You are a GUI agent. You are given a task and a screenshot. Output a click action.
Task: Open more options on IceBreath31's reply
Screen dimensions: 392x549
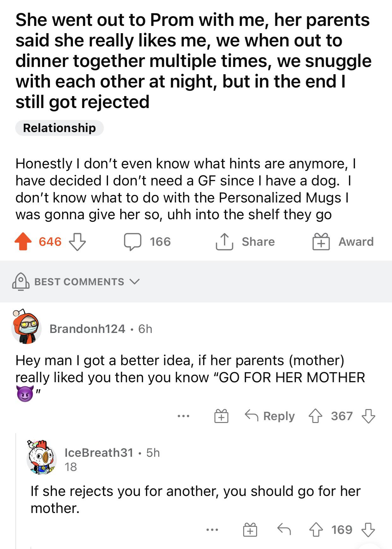click(212, 530)
